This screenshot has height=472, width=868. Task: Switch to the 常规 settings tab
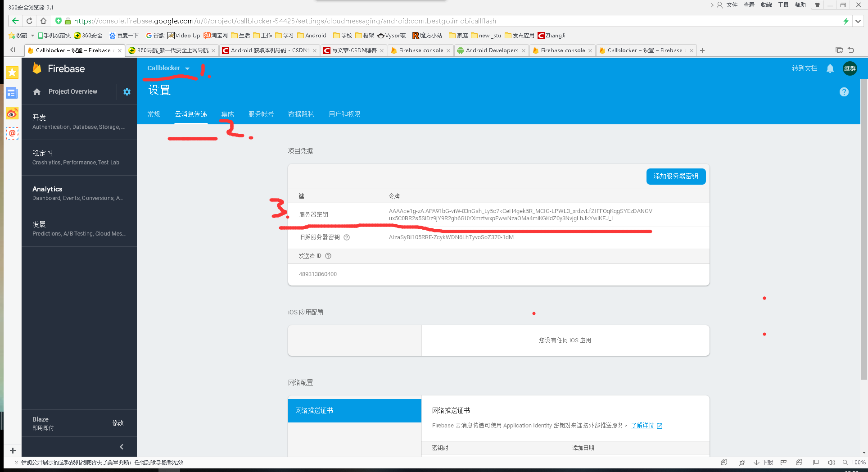[x=154, y=114]
